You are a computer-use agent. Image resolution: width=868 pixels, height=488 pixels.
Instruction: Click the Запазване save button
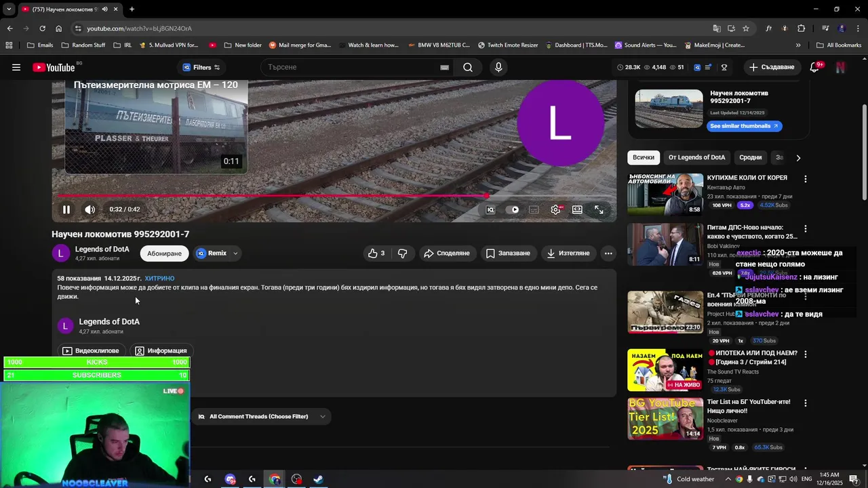point(509,253)
